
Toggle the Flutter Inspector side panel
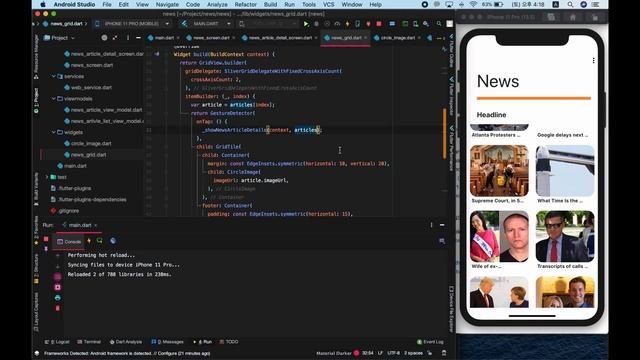click(x=451, y=96)
